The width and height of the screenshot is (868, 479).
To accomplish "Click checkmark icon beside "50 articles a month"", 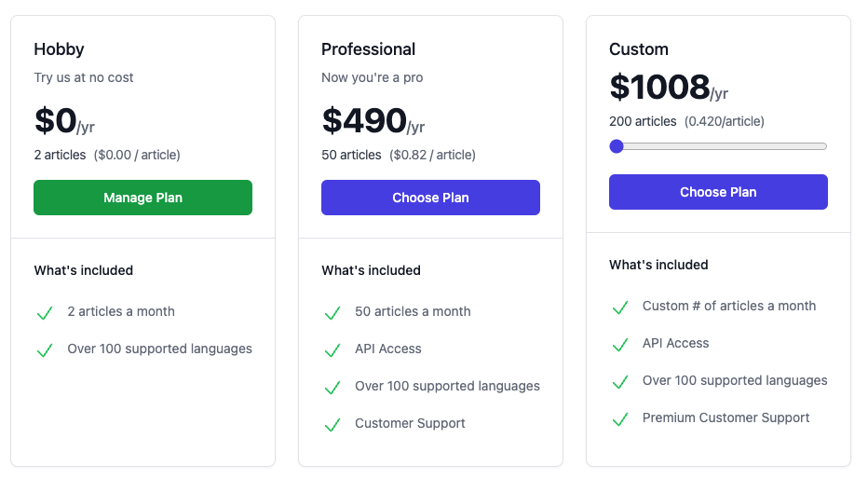I will pos(332,313).
